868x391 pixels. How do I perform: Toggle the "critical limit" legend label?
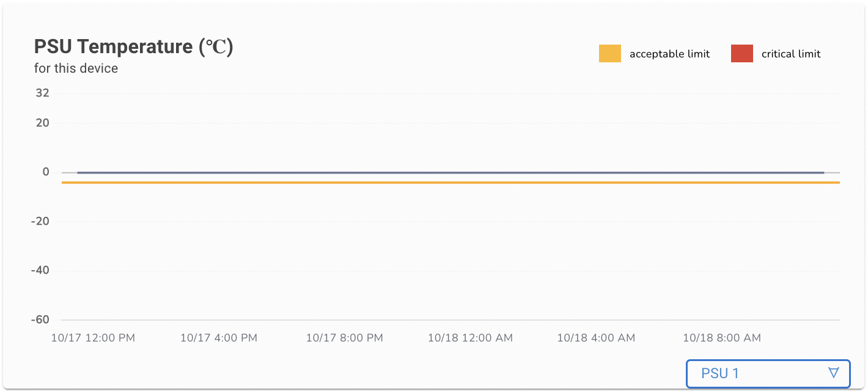pyautogui.click(x=790, y=54)
